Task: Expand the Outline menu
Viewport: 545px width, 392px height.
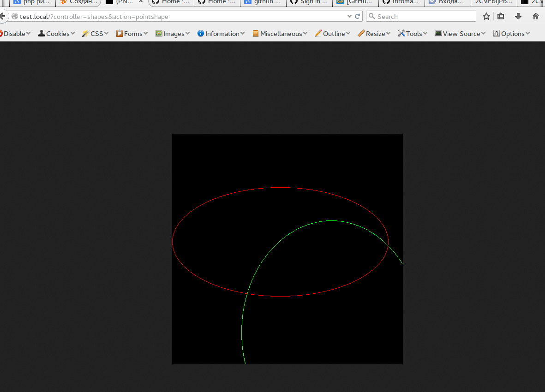Action: click(x=333, y=34)
